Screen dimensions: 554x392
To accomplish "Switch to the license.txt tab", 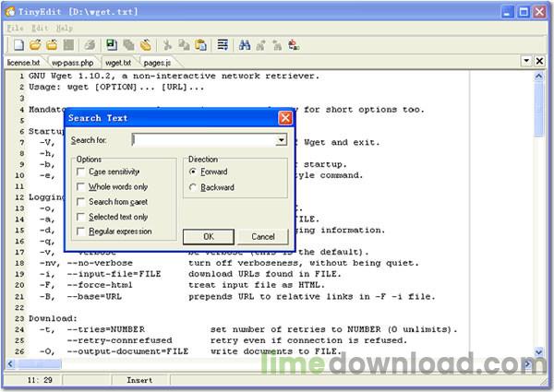I will 23,63.
